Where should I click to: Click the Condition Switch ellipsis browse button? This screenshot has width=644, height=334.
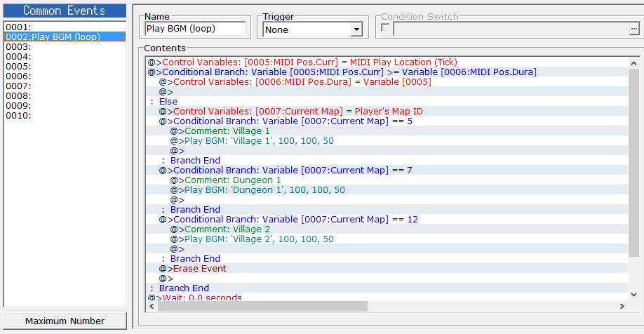click(634, 29)
